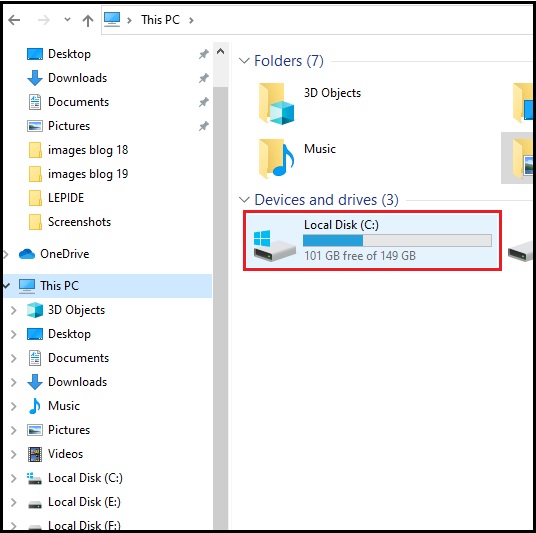Screen dimensions: 536x533
Task: Expand the Music tree node
Action: 14,406
